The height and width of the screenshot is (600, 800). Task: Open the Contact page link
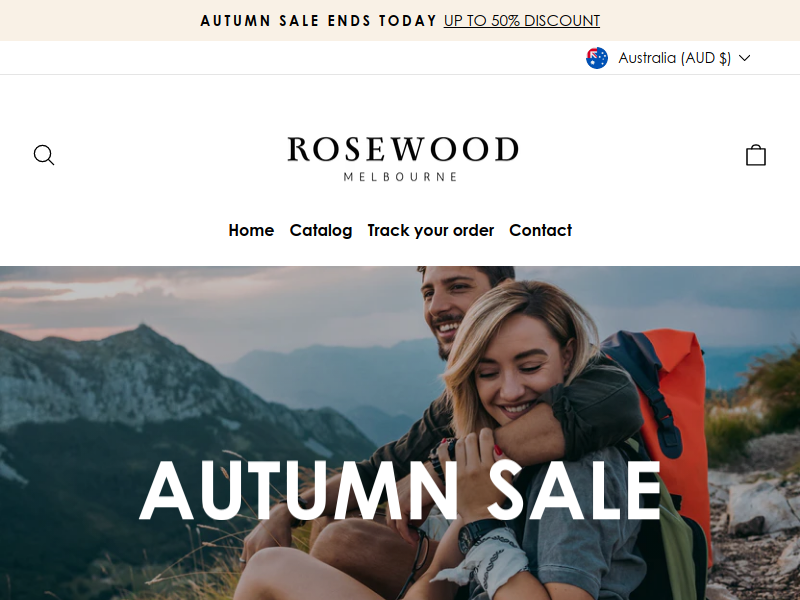pos(540,231)
